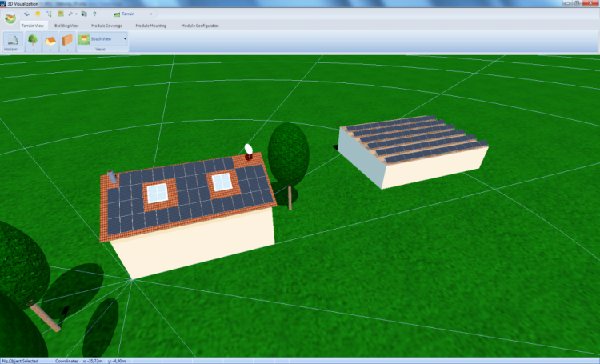Select the chimney at the roof's left corner
Image resolution: width=600 pixels, height=364 pixels.
(x=112, y=176)
